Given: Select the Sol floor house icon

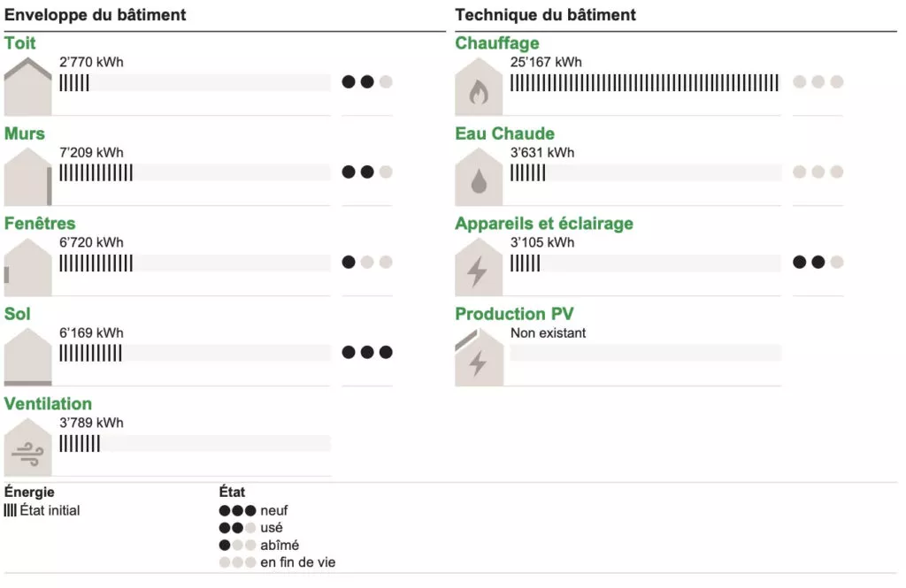Looking at the screenshot, I should [x=27, y=357].
